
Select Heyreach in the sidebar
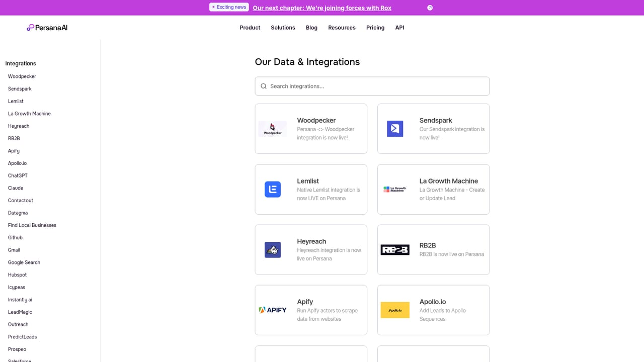19,126
